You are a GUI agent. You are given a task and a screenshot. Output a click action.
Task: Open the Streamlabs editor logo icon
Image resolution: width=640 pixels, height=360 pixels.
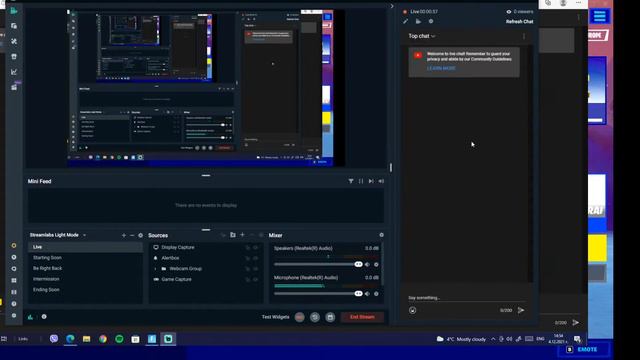[x=13, y=11]
